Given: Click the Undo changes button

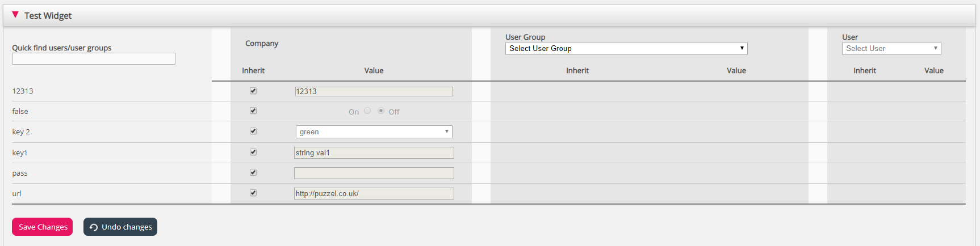Looking at the screenshot, I should (120, 227).
